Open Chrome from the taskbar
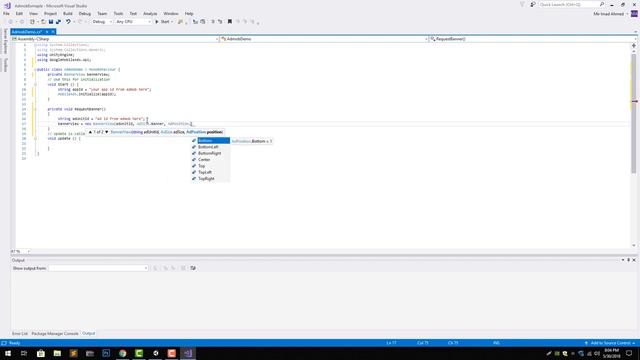The width and height of the screenshot is (640, 360). pos(122,353)
